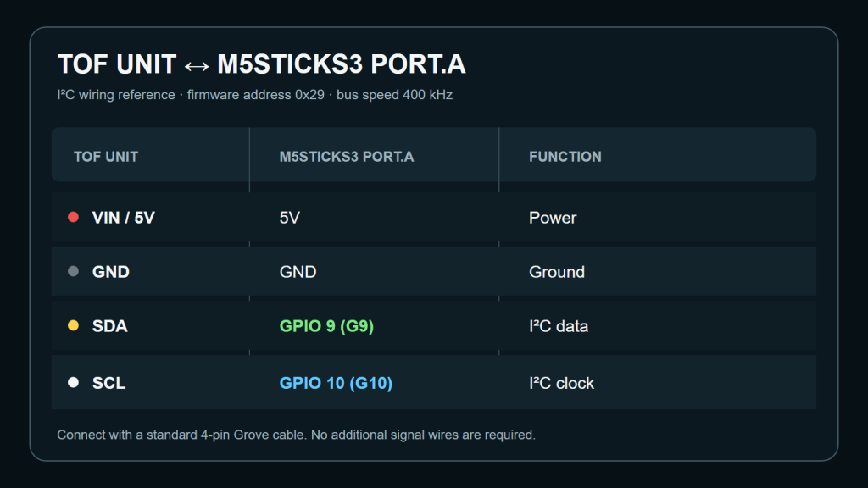Click the Grove cable footnote text
Screen dimensions: 868x488
pyautogui.click(x=296, y=435)
